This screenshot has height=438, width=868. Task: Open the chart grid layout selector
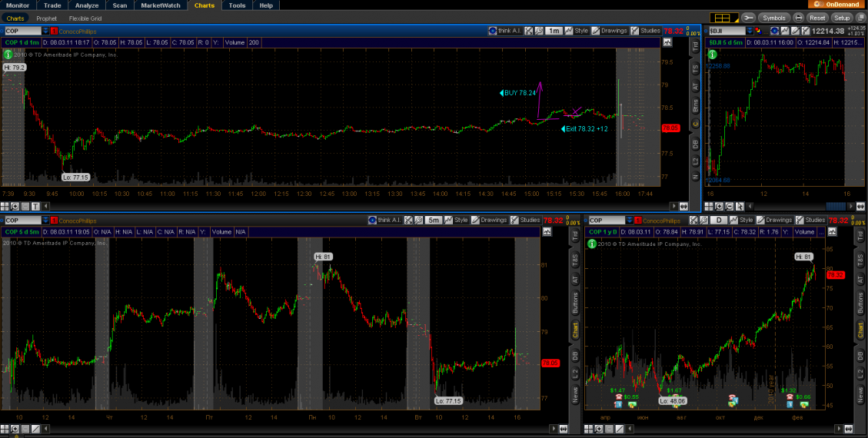[x=724, y=18]
